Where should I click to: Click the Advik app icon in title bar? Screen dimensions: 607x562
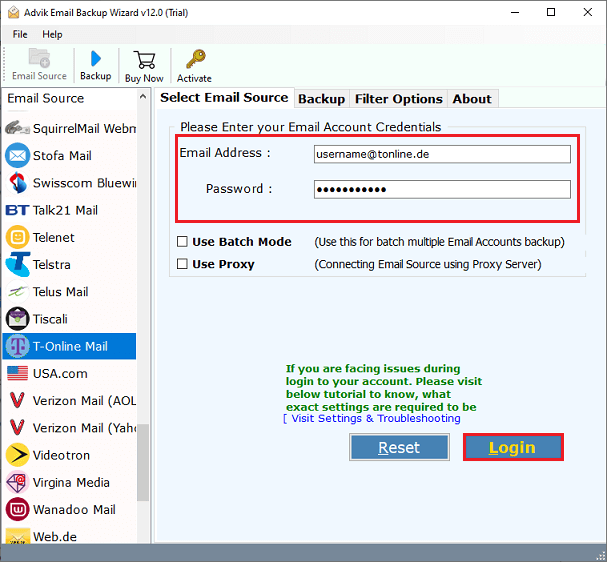13,12
